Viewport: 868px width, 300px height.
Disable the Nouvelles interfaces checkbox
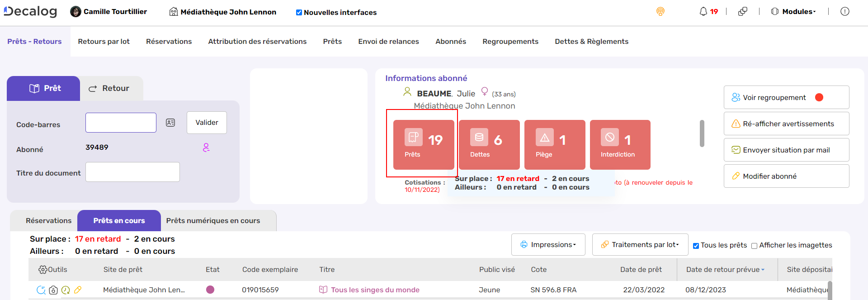click(x=299, y=13)
